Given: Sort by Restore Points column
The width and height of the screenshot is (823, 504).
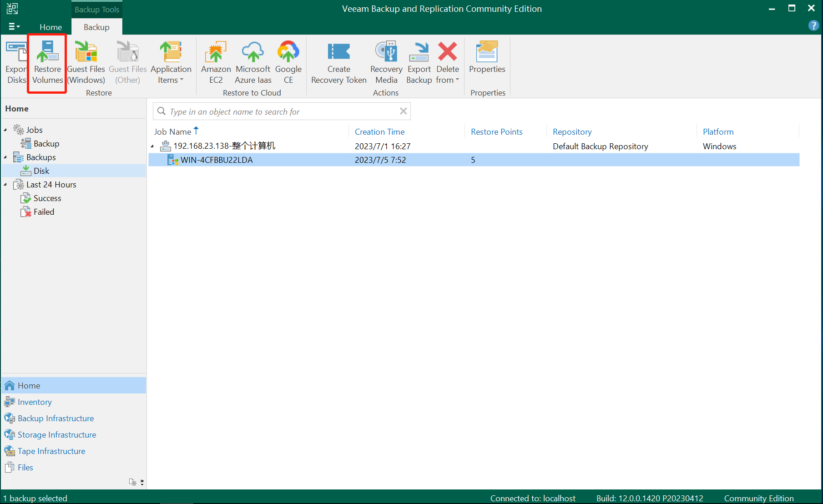Looking at the screenshot, I should (496, 131).
